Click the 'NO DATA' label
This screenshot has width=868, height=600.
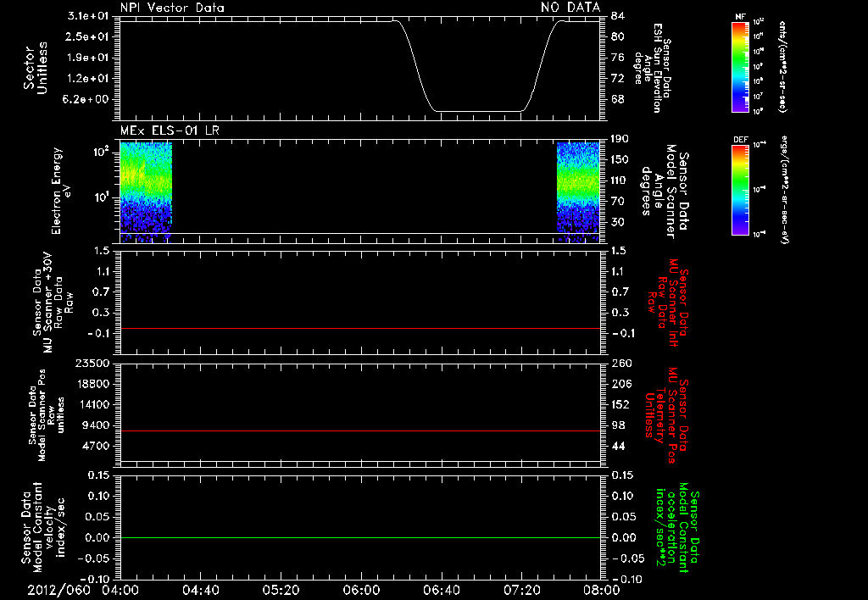point(570,8)
